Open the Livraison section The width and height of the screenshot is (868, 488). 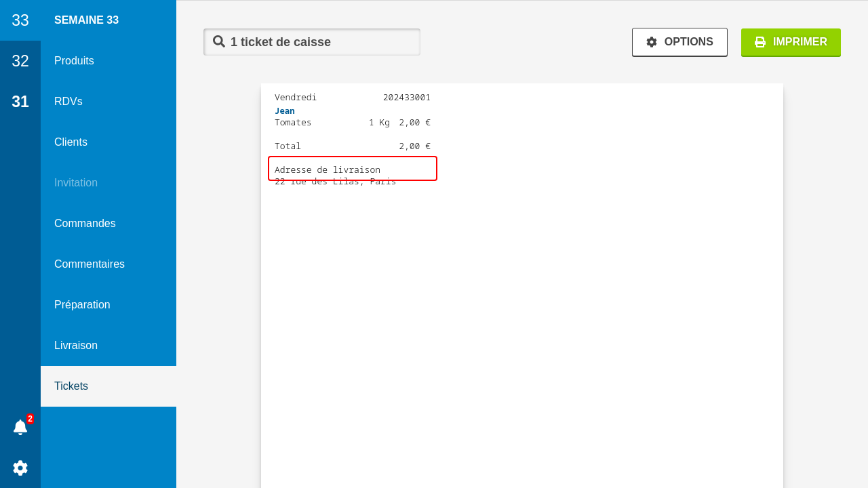[76, 346]
